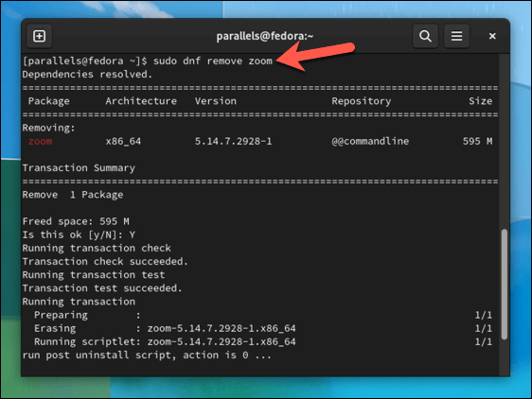Open a new terminal tab
Viewport: 532px width, 399px height.
coord(40,36)
